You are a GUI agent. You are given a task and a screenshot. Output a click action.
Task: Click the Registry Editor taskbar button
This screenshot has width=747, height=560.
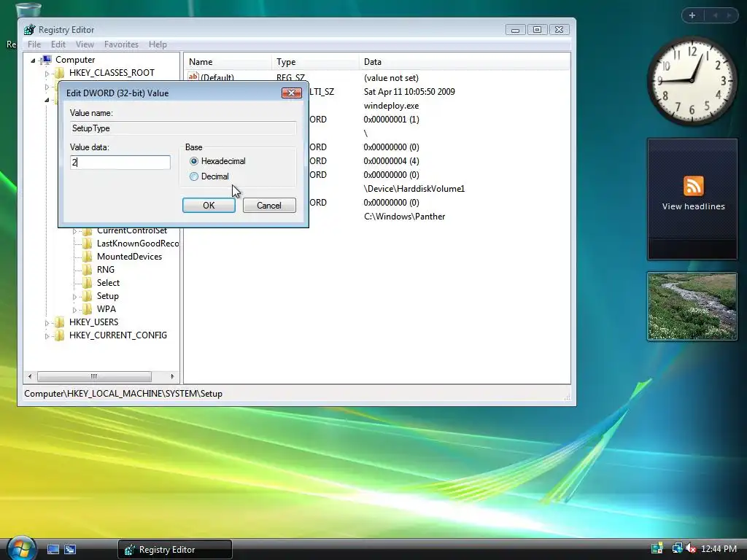click(175, 550)
